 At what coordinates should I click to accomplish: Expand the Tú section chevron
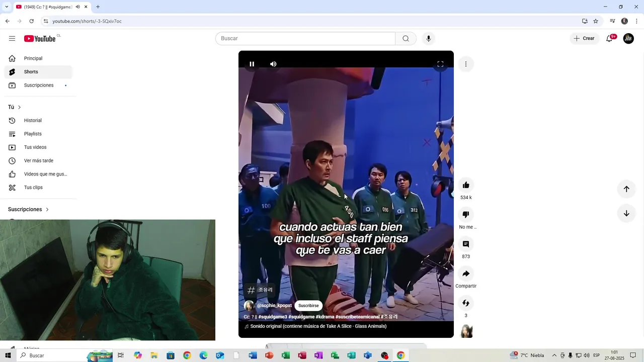point(19,107)
